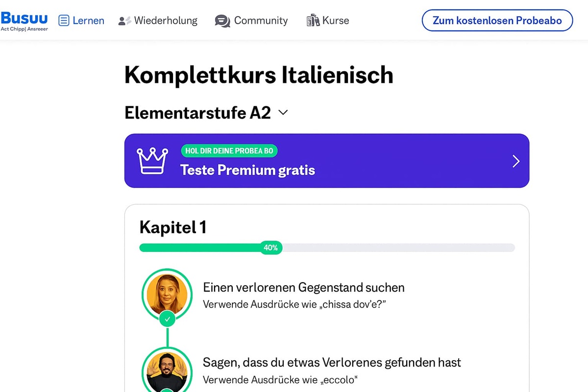588x392 pixels.
Task: Click the Kurse courses icon
Action: click(312, 20)
